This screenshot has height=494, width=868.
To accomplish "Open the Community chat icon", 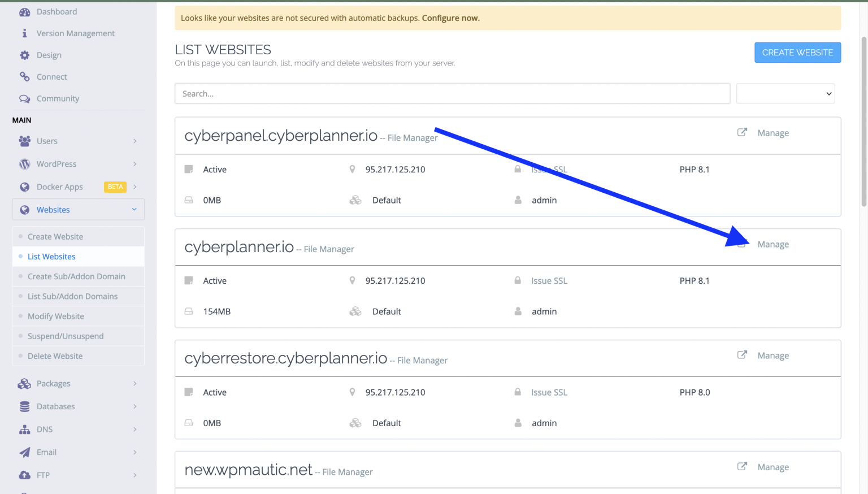I will (x=25, y=98).
